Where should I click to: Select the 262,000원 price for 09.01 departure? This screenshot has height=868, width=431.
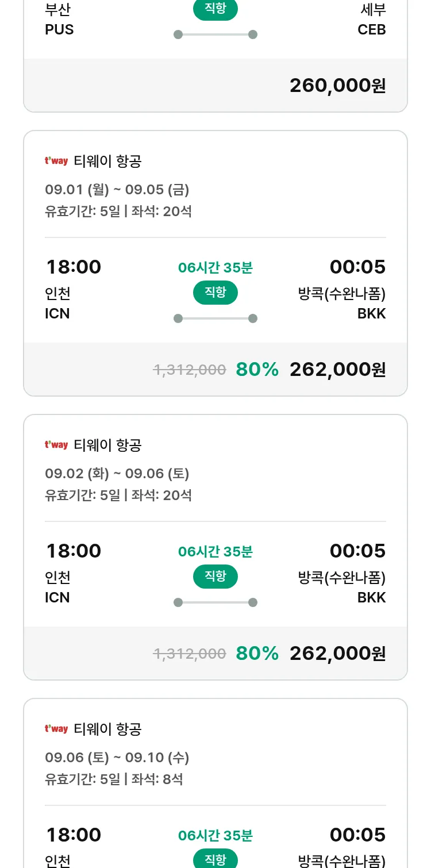pos(337,370)
